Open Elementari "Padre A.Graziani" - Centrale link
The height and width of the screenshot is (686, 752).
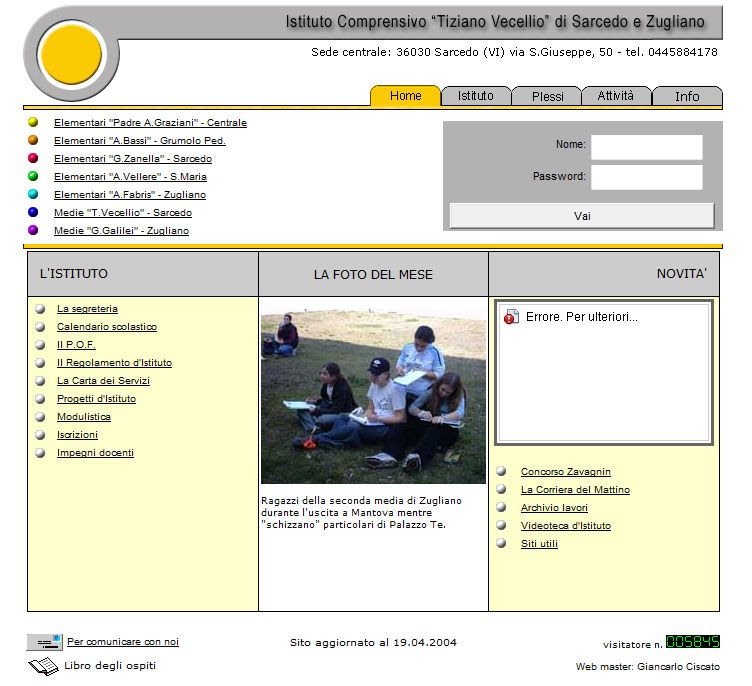point(150,122)
